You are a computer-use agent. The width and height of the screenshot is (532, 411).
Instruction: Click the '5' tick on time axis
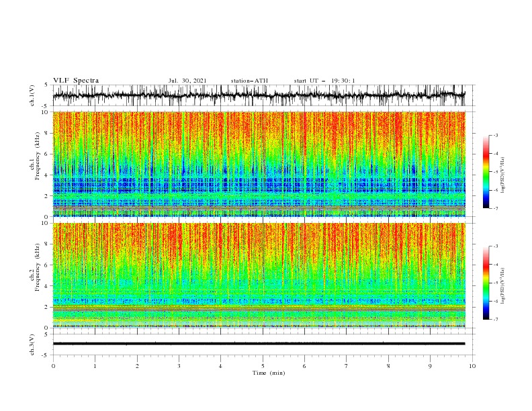click(x=263, y=366)
